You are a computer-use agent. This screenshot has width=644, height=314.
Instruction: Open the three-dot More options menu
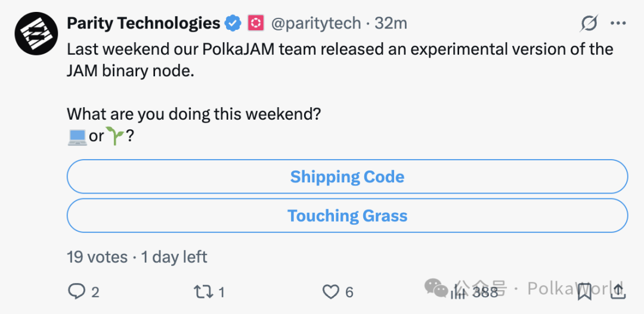618,23
